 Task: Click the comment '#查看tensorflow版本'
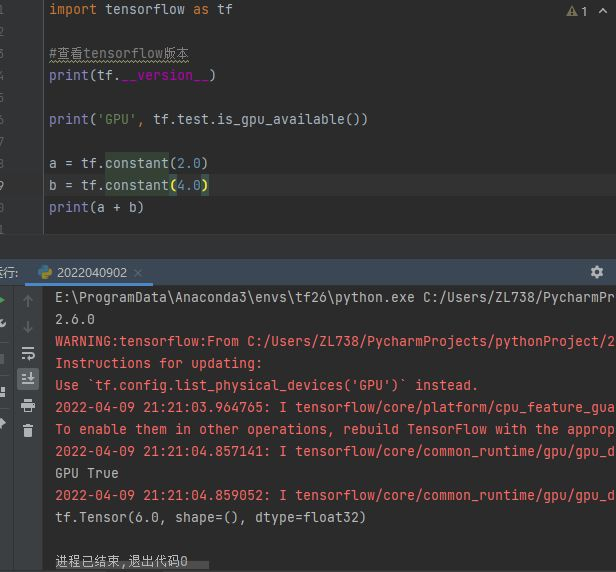point(119,53)
